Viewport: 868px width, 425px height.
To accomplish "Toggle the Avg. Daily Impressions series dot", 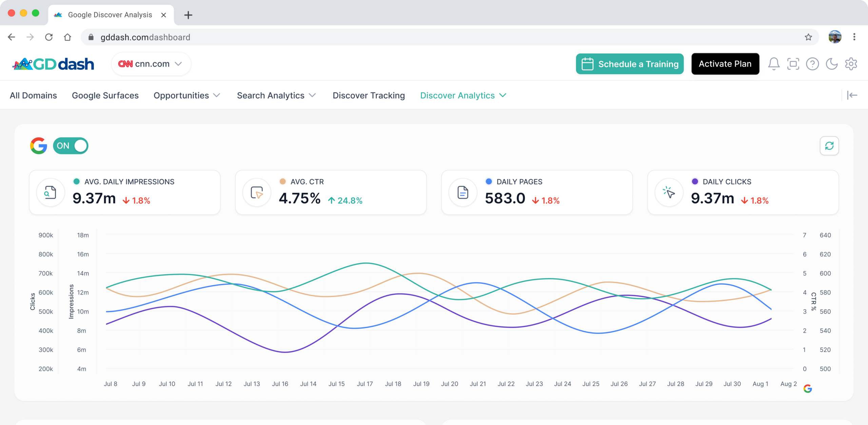I will tap(77, 182).
